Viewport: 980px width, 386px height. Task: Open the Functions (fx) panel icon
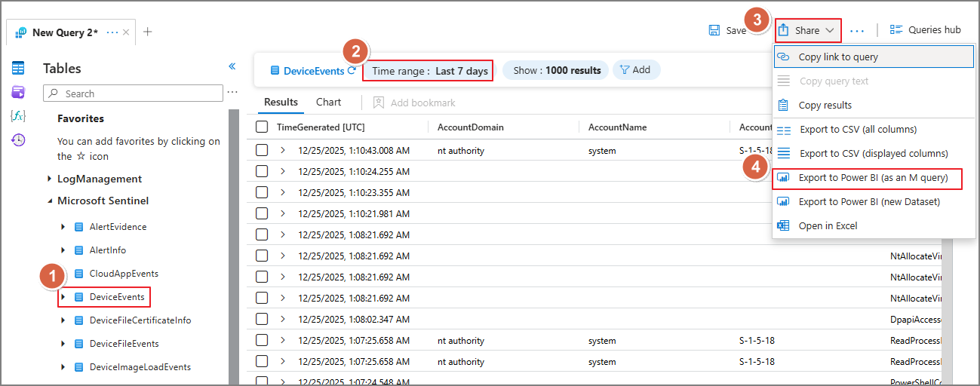tap(17, 116)
